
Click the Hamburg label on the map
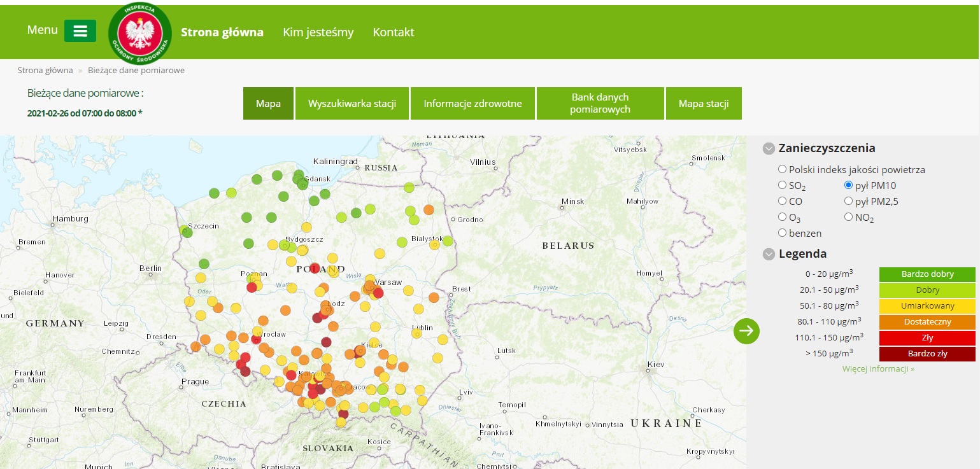click(70, 219)
